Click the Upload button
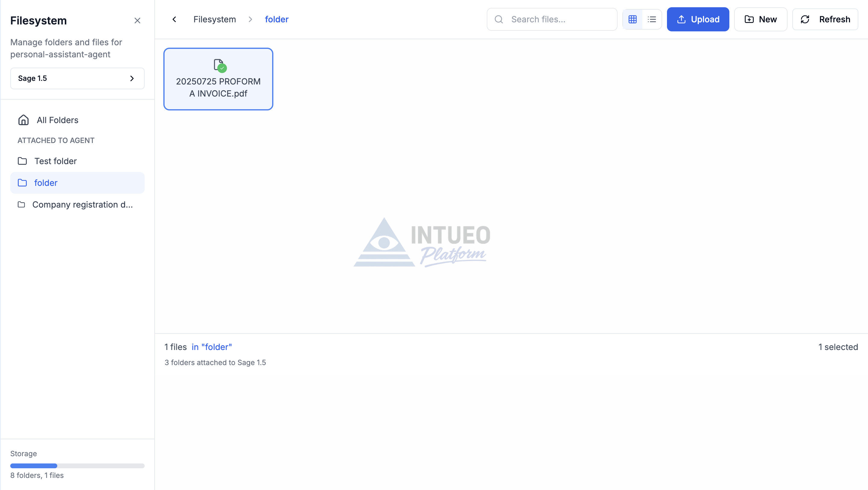 pyautogui.click(x=697, y=19)
